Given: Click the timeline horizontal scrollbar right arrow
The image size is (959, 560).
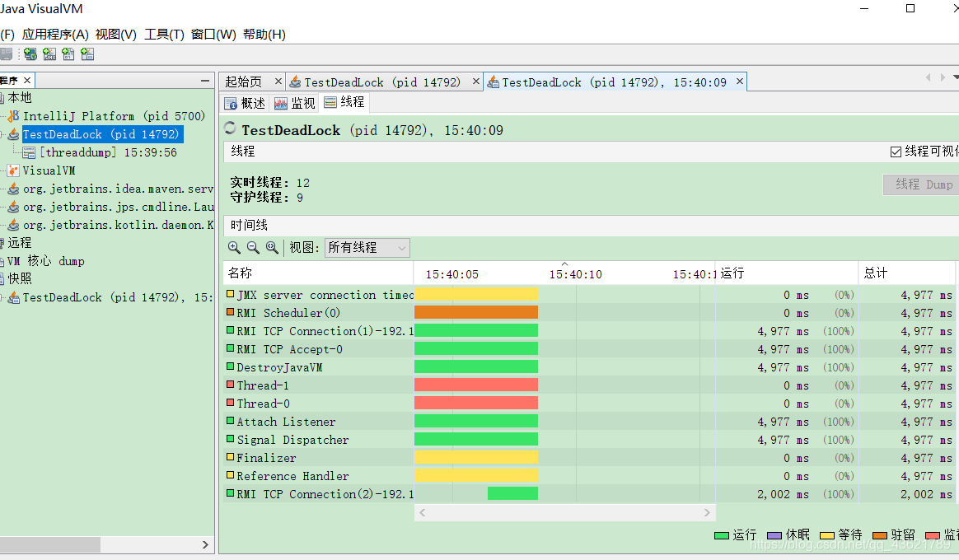Looking at the screenshot, I should click(707, 512).
